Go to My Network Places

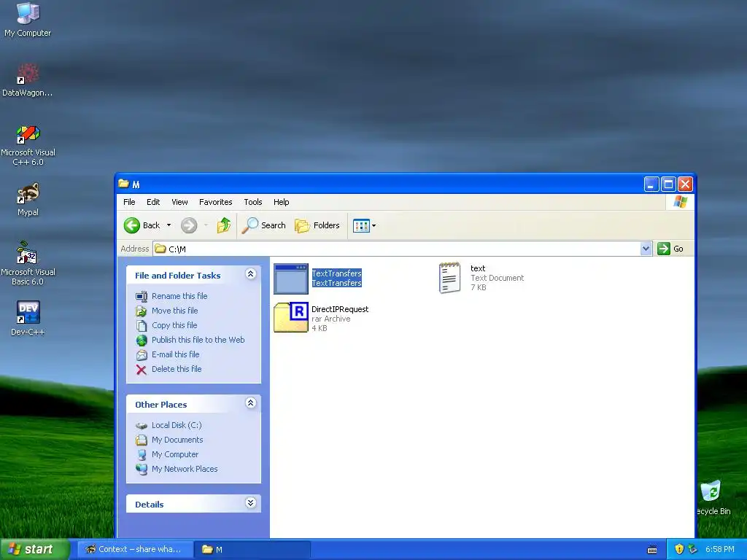(185, 469)
